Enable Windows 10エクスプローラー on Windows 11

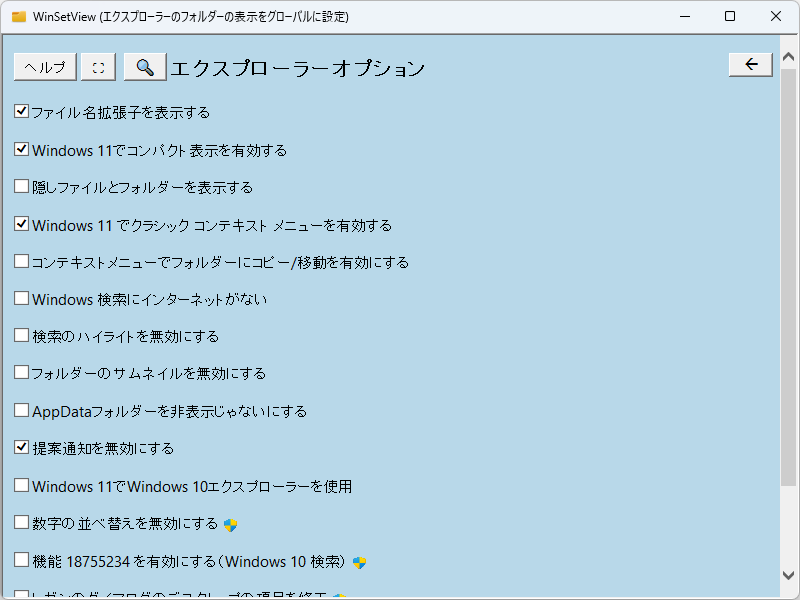(x=21, y=485)
